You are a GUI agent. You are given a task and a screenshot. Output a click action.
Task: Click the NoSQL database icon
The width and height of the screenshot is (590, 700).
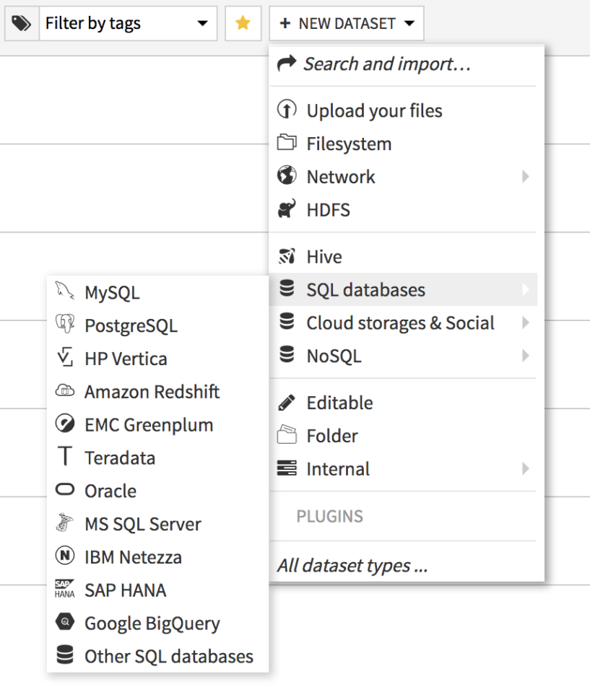(287, 354)
